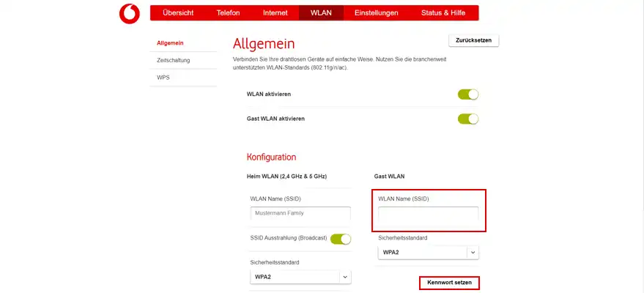Viewport: 644px width, 293px height.
Task: Open the Heim WLAN Sicherheitsstandard dropdown
Action: [300, 277]
